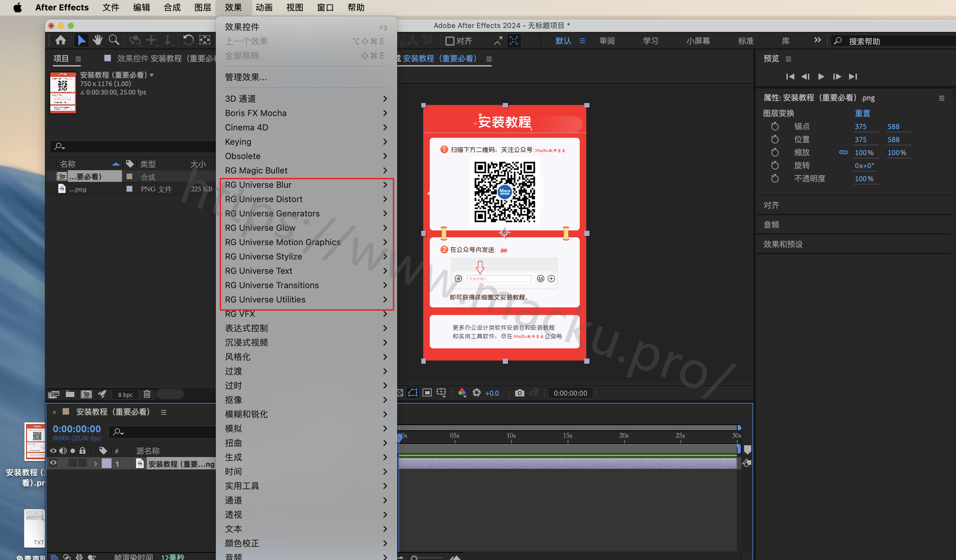Select the Selection arrow tool
The image size is (956, 560).
(x=81, y=40)
